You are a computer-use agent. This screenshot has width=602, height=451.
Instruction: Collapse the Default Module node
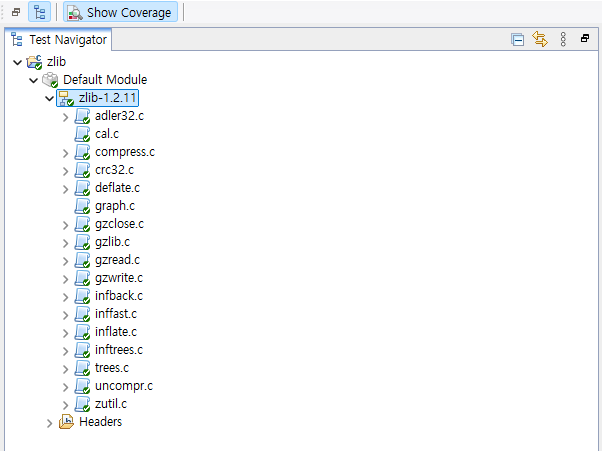tap(34, 80)
